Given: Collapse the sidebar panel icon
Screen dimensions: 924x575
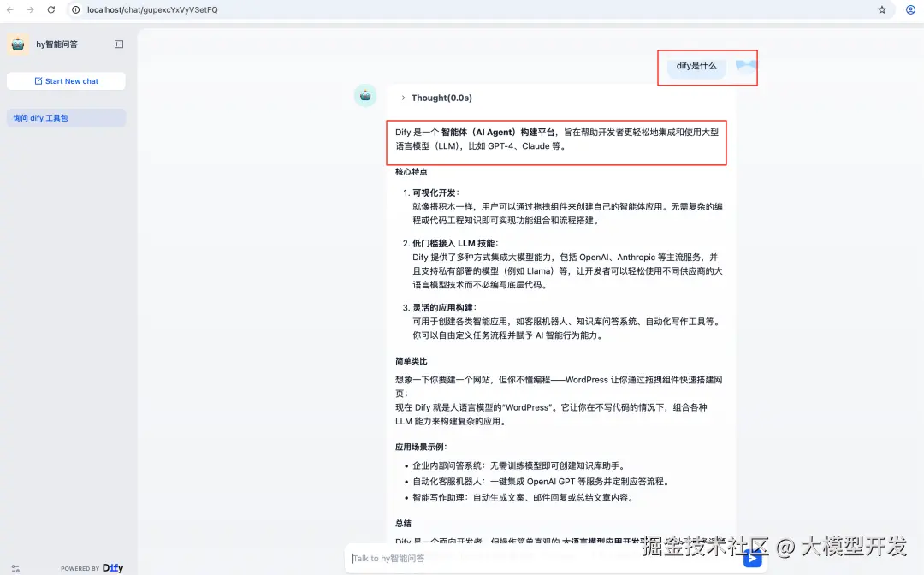Looking at the screenshot, I should coord(119,44).
